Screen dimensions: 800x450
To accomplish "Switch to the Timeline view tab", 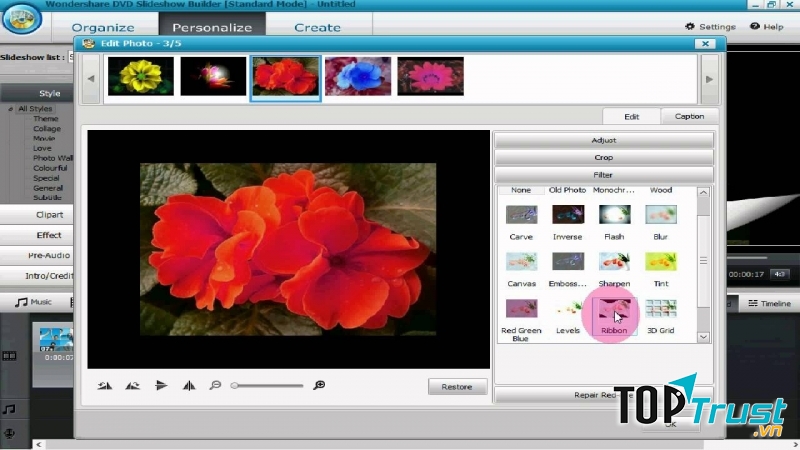I will pyautogui.click(x=769, y=304).
